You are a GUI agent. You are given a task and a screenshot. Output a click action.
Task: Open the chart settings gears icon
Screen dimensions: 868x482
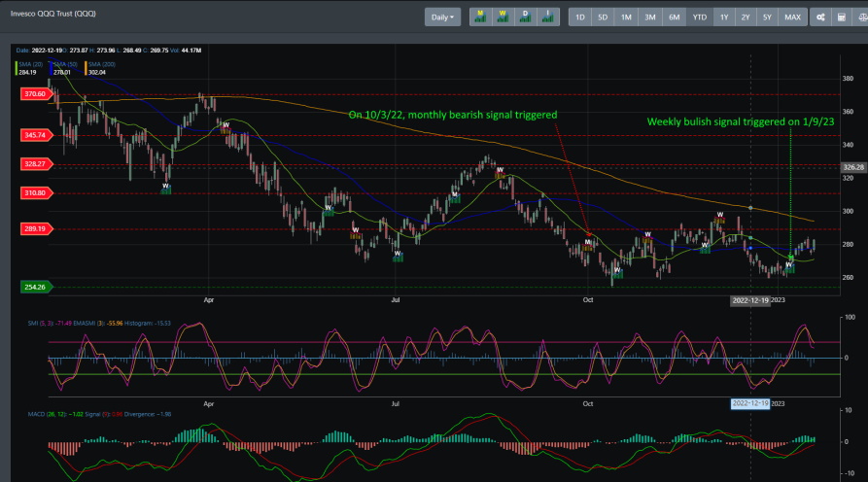(x=820, y=17)
